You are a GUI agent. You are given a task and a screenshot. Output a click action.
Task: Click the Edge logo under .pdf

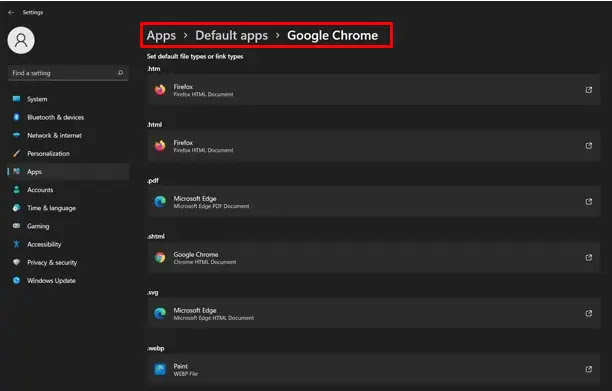(160, 201)
